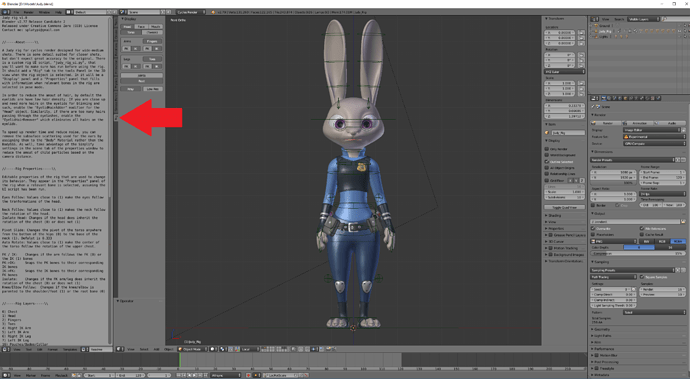This screenshot has width=690, height=379.
Task: Switch to the Render properties tab icon
Action: point(605,98)
